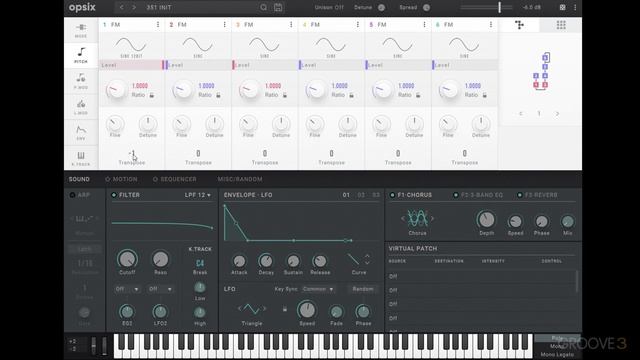Toggle the LFO tempo sync lock
The height and width of the screenshot is (360, 640).
[x=285, y=309]
